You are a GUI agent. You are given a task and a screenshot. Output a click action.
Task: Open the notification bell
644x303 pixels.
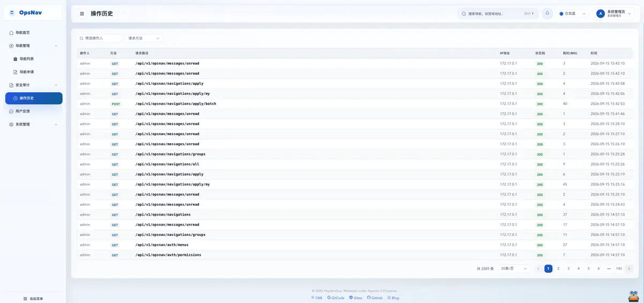click(x=547, y=13)
